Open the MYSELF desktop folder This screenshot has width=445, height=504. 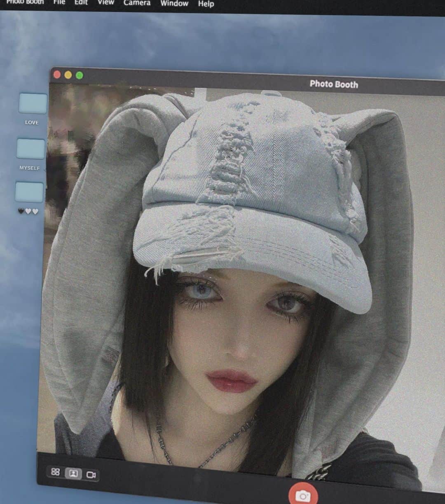tap(30, 149)
